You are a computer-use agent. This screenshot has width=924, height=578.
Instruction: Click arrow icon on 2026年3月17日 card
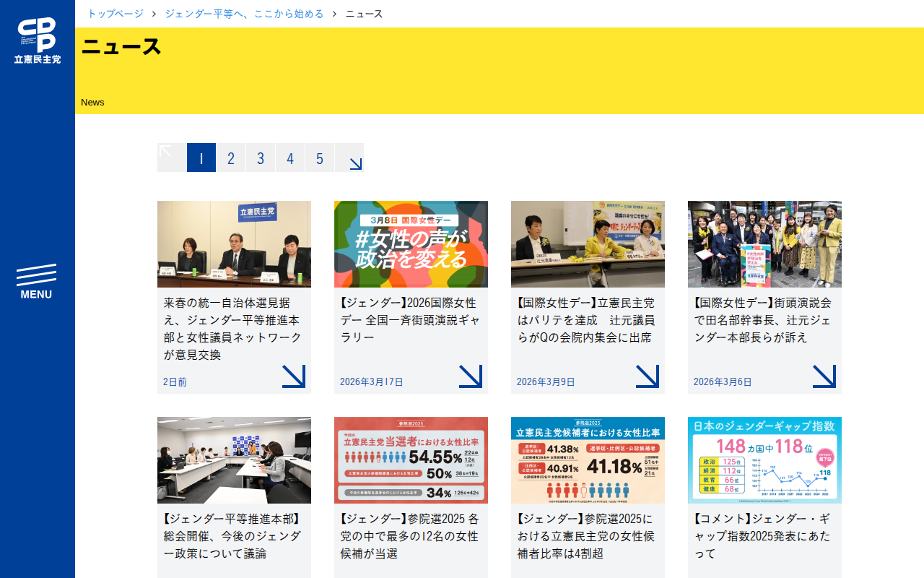(471, 376)
